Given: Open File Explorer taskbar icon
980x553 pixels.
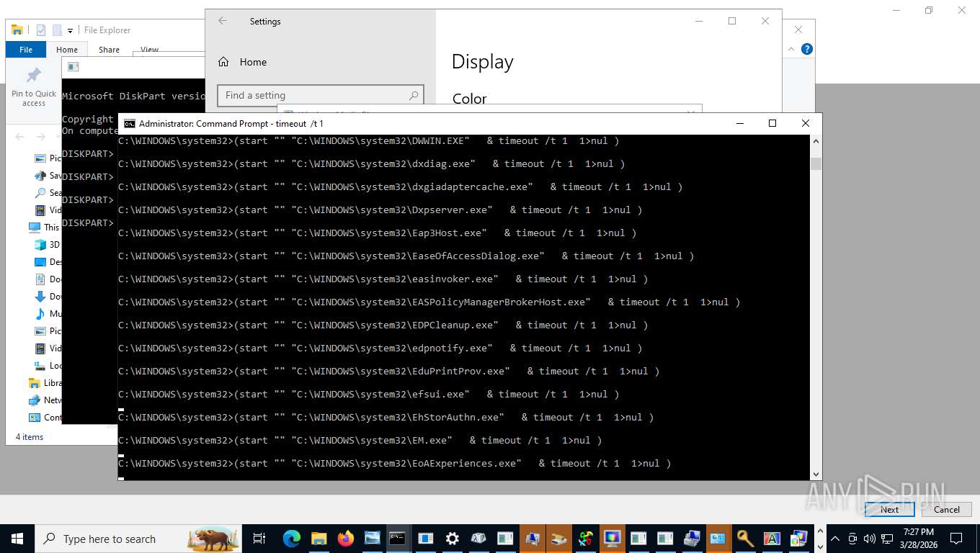Looking at the screenshot, I should click(318, 539).
